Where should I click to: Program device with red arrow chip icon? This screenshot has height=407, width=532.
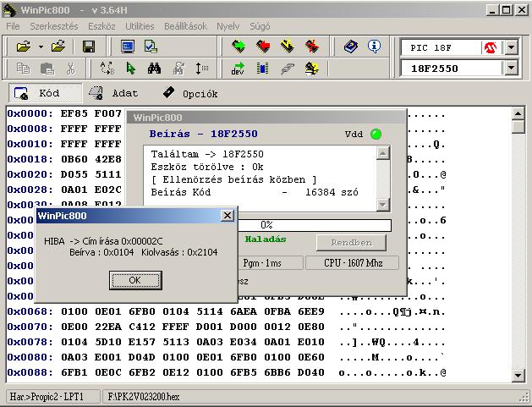click(263, 47)
